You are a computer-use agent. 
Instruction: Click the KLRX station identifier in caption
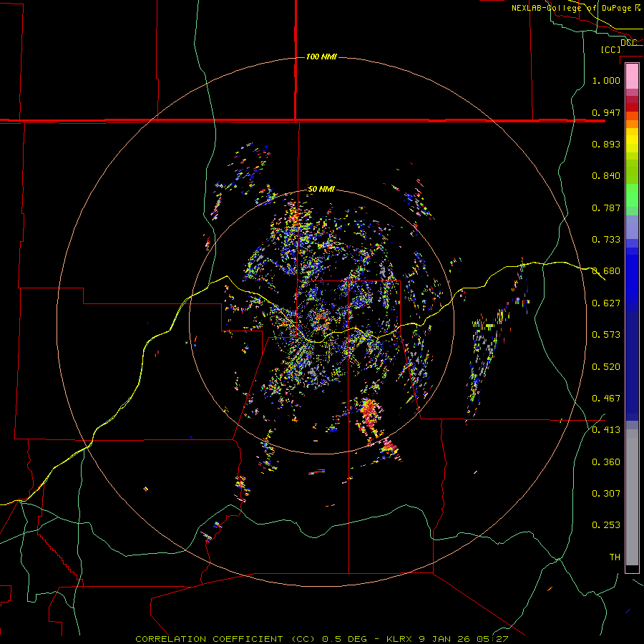pos(399,639)
